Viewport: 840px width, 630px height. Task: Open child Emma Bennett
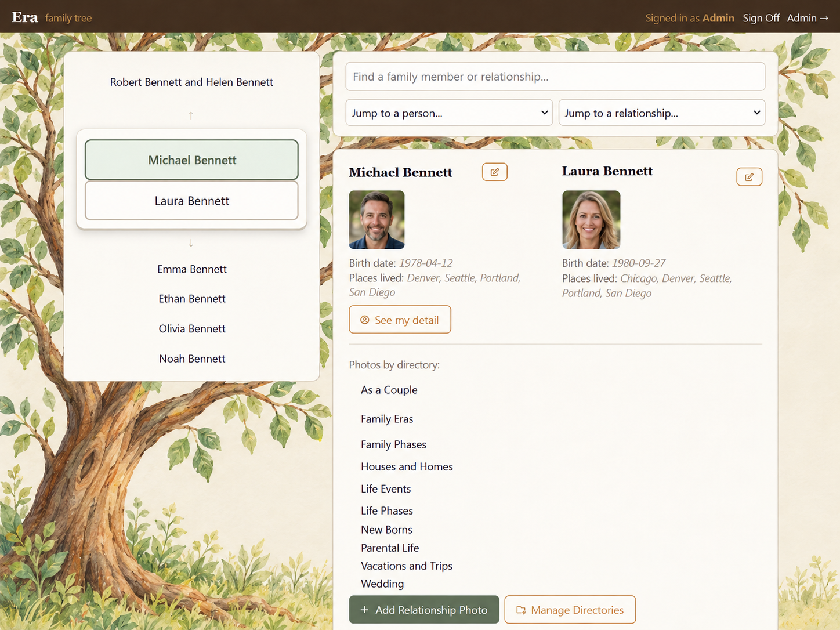[192, 269]
